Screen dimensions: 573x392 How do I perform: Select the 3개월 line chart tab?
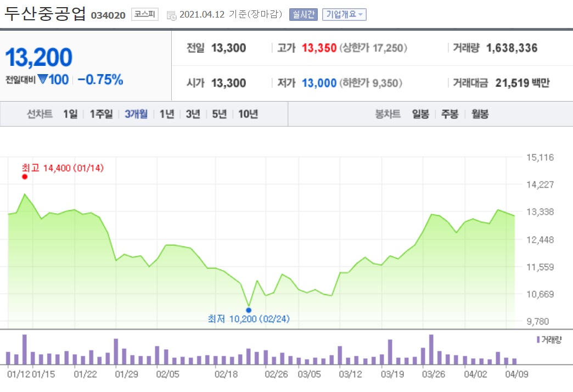click(136, 114)
